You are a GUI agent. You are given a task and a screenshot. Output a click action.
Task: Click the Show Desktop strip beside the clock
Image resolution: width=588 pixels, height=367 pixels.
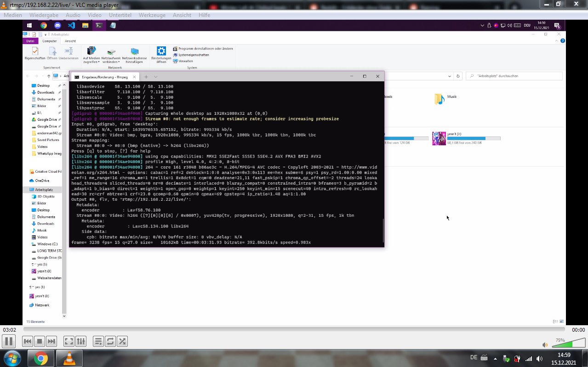(x=584, y=358)
